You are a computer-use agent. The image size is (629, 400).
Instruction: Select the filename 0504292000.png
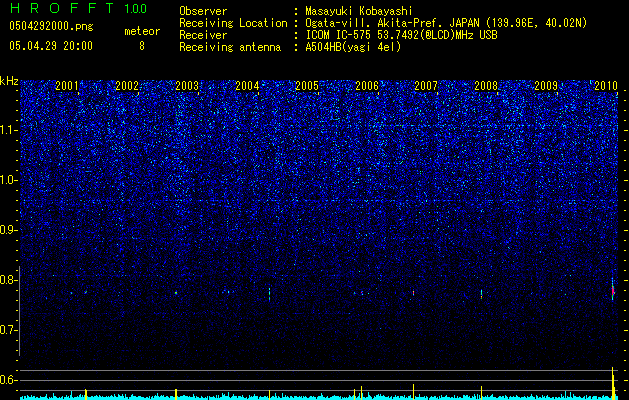[51, 26]
